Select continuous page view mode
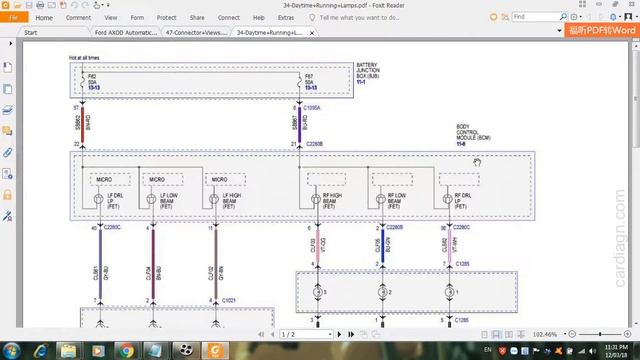 (x=496, y=334)
